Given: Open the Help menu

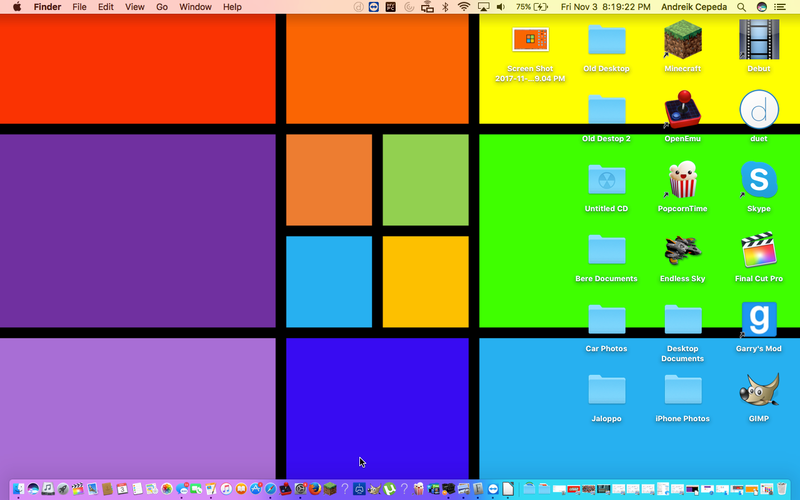Looking at the screenshot, I should 232,7.
